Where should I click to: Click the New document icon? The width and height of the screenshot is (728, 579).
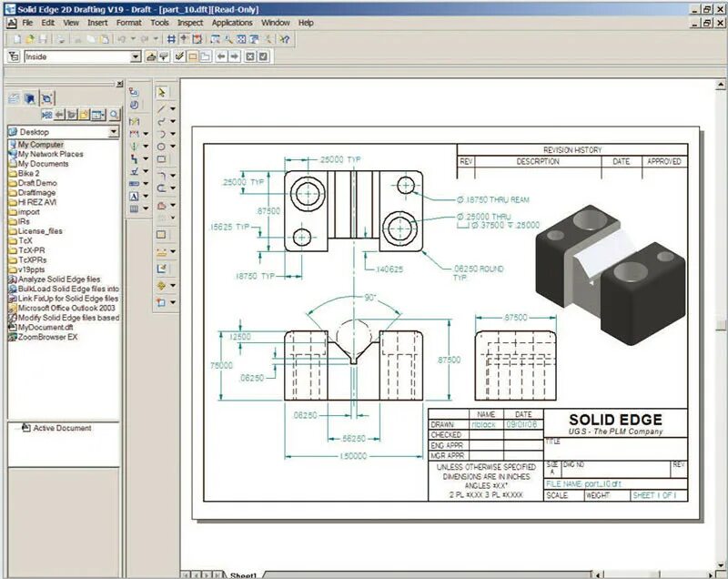pos(17,39)
